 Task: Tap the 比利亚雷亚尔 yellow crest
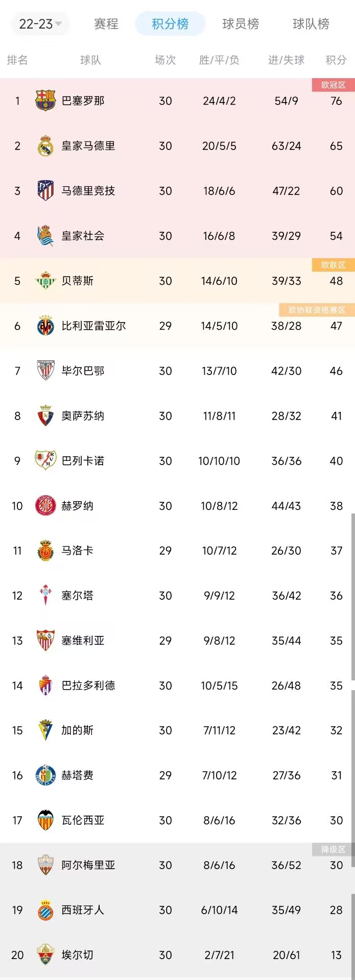click(45, 326)
